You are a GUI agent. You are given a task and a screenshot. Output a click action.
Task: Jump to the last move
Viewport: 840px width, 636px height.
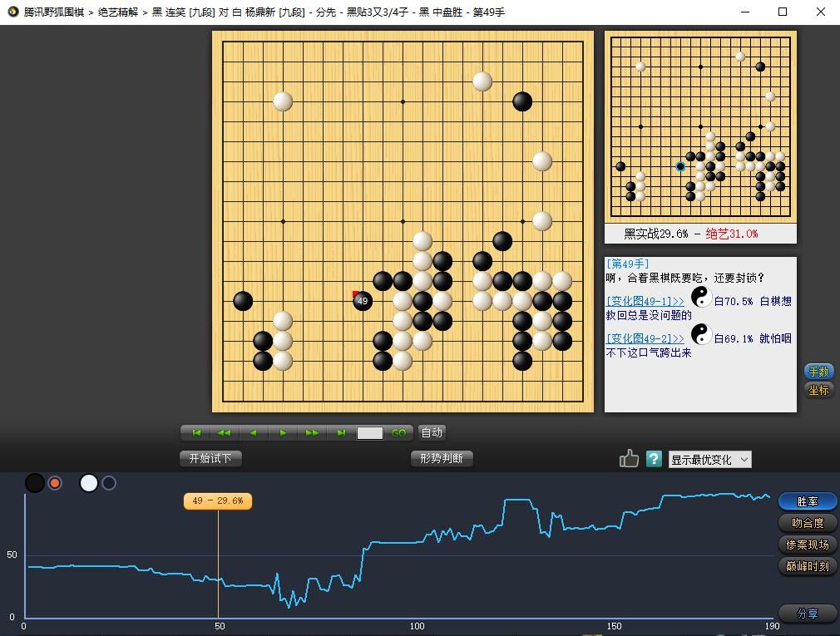click(341, 433)
